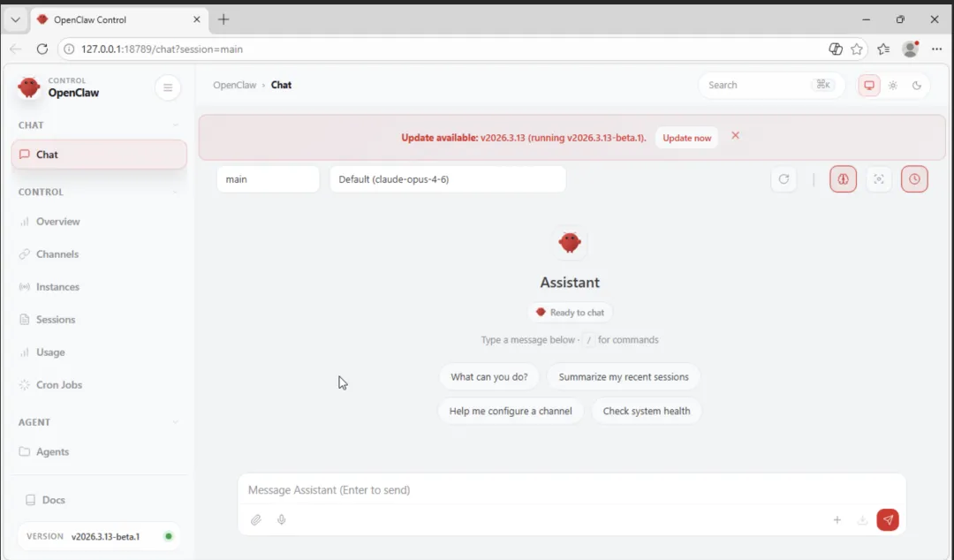
Task: Dismiss the update available banner
Action: point(735,136)
